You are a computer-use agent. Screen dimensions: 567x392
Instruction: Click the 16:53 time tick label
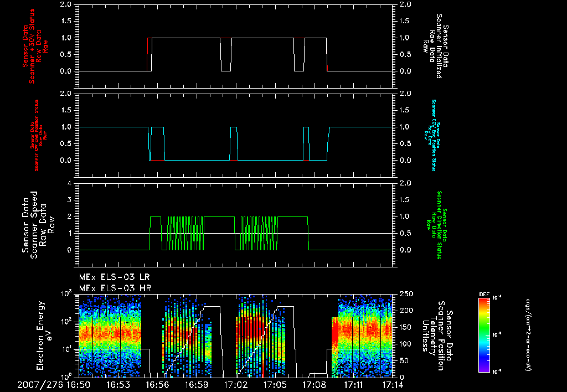point(118,385)
